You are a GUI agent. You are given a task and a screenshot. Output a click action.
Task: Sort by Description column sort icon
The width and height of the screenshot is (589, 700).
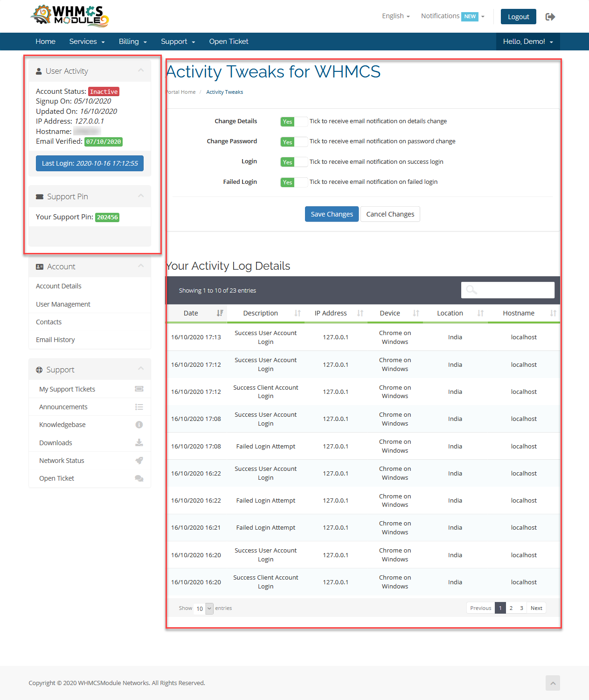[x=298, y=313]
